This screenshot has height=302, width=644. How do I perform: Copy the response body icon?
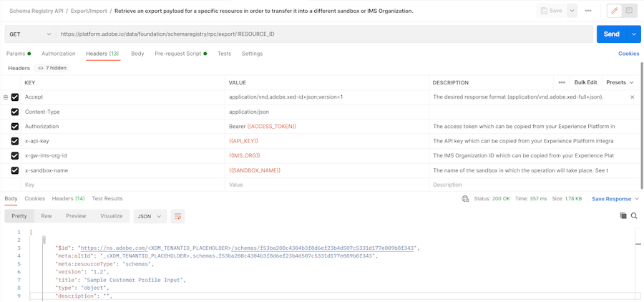[623, 215]
